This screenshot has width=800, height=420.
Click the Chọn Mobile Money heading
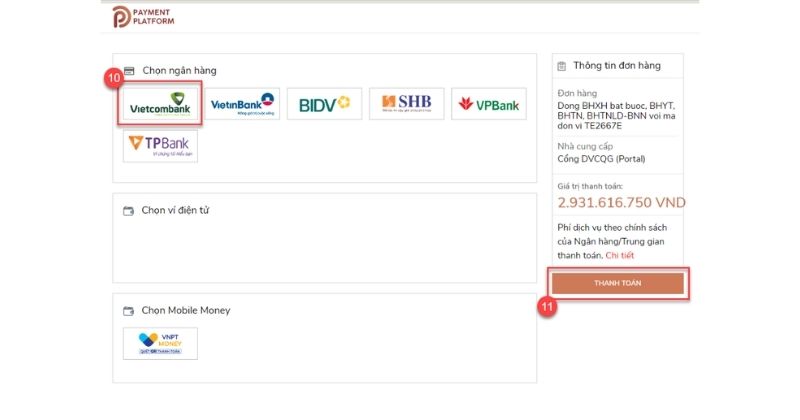coord(186,310)
